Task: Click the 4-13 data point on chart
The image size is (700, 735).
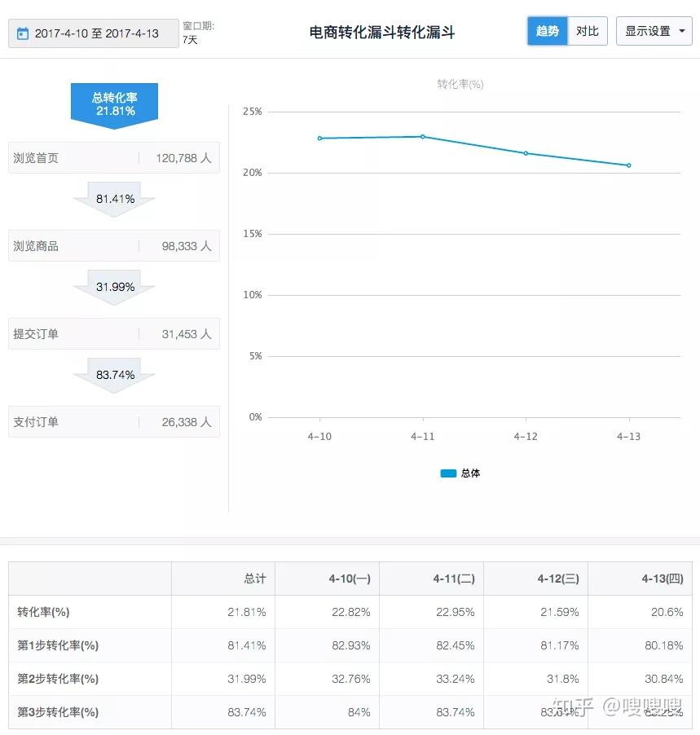Action: (629, 165)
